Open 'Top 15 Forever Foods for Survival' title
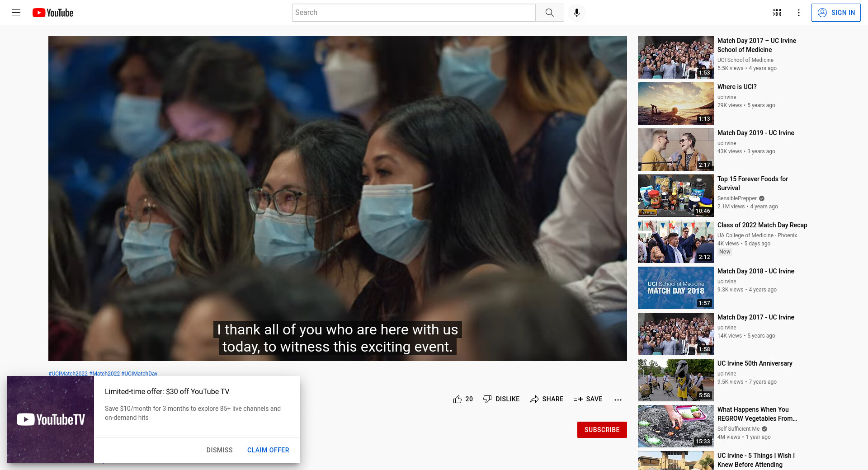Screen dimensions: 868x470 coord(753,183)
